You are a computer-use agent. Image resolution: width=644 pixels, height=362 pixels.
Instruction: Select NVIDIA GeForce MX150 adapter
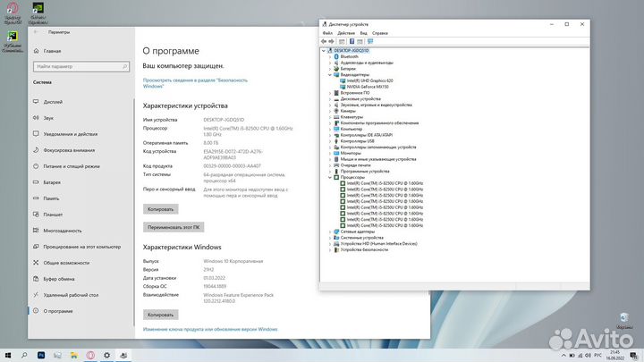click(368, 87)
